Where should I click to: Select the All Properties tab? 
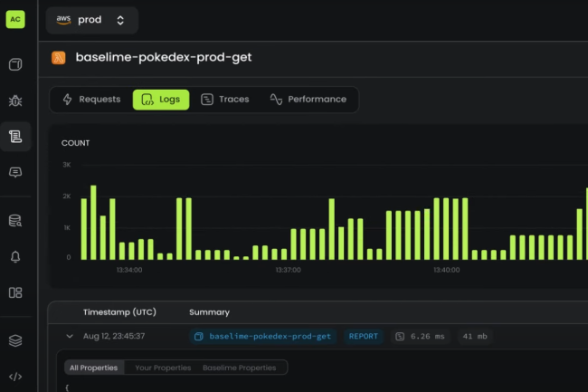[94, 368]
